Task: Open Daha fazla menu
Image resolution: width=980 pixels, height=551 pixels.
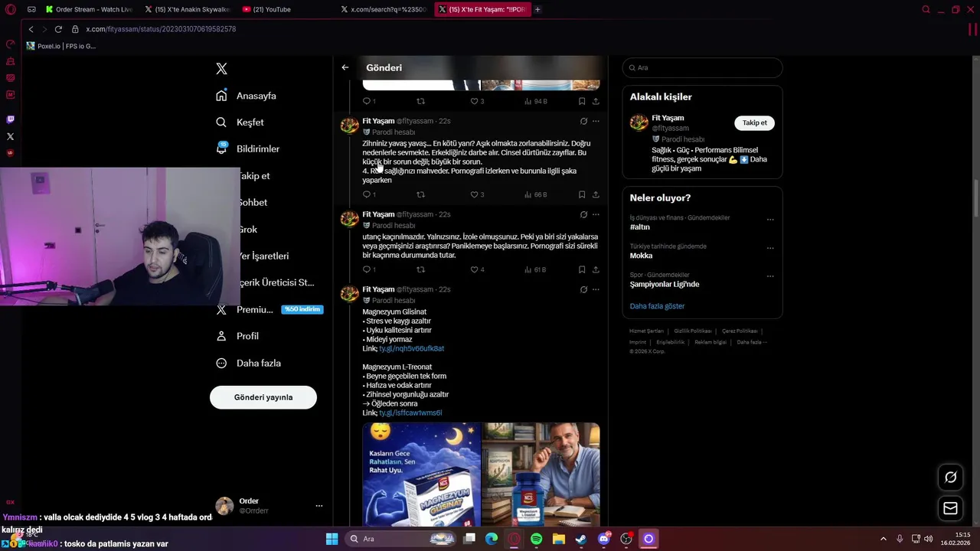Action: (248, 363)
